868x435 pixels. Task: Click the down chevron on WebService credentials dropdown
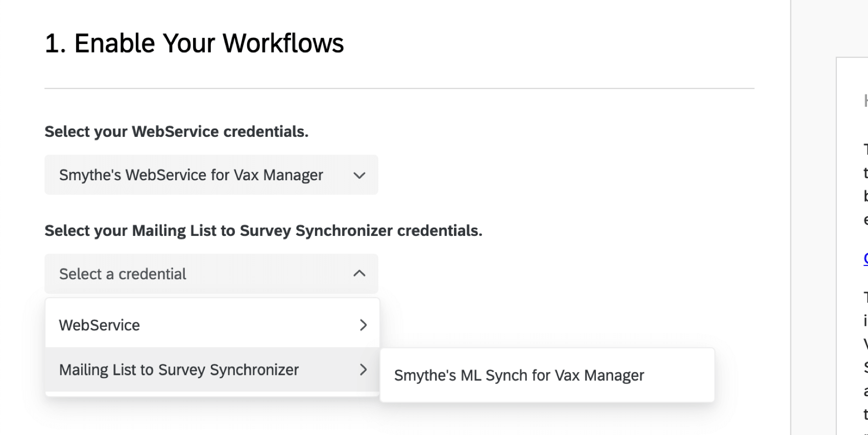(359, 176)
